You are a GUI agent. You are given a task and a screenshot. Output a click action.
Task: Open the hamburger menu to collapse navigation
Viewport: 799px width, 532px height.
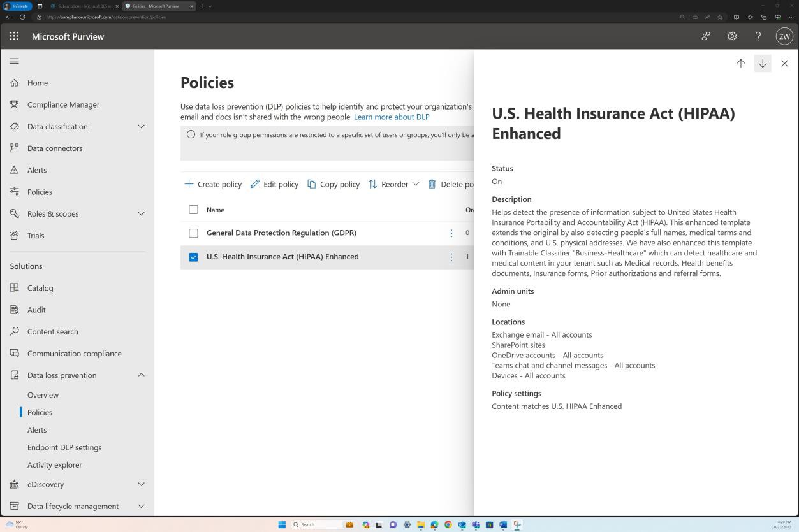(13, 61)
